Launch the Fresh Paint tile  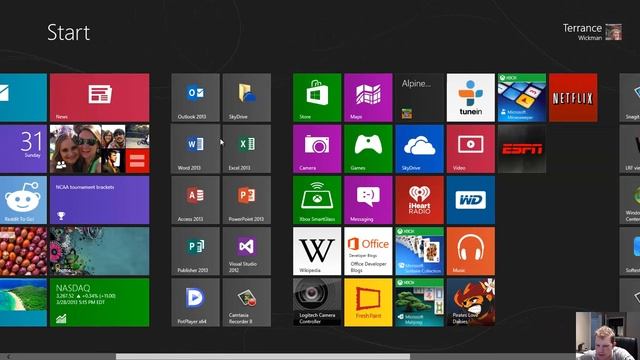coord(368,302)
